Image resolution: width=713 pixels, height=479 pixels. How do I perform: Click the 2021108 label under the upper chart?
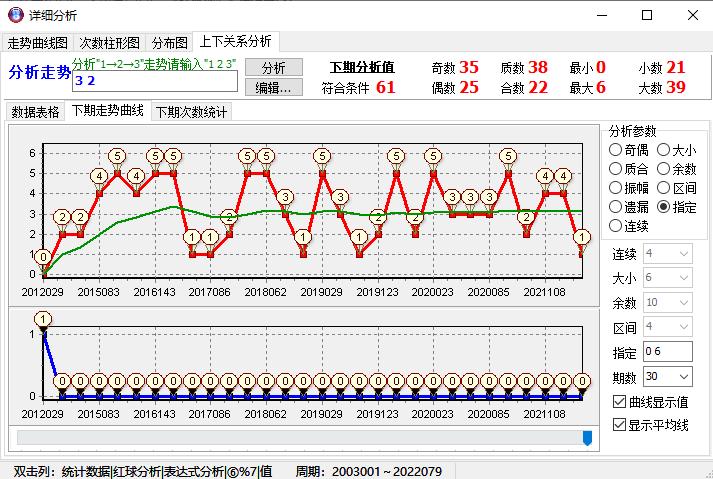coord(544,292)
